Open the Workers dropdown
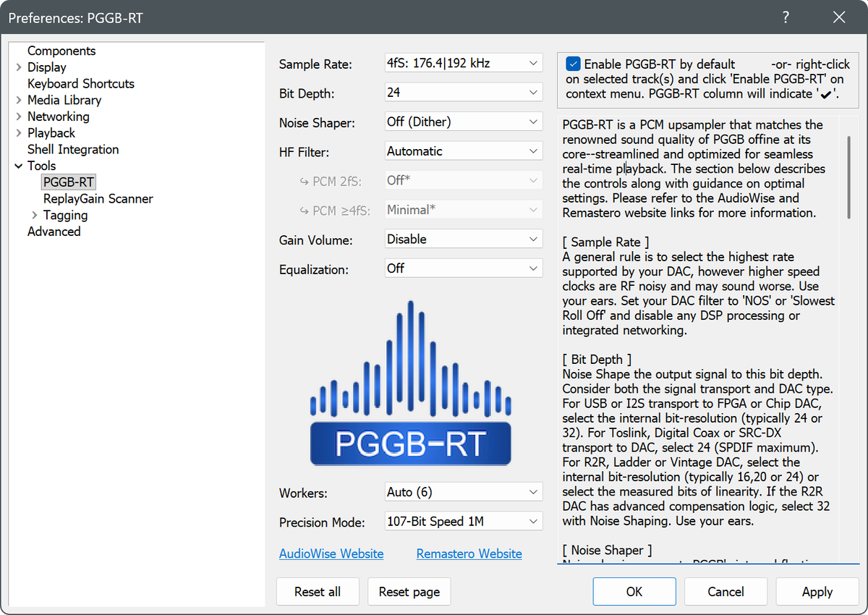Image resolution: width=868 pixels, height=615 pixels. [x=463, y=492]
